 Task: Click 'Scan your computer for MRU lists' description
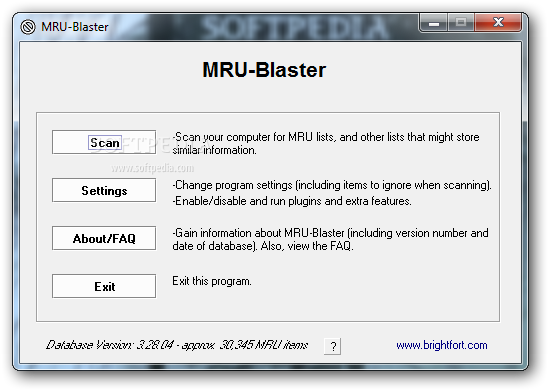326,144
